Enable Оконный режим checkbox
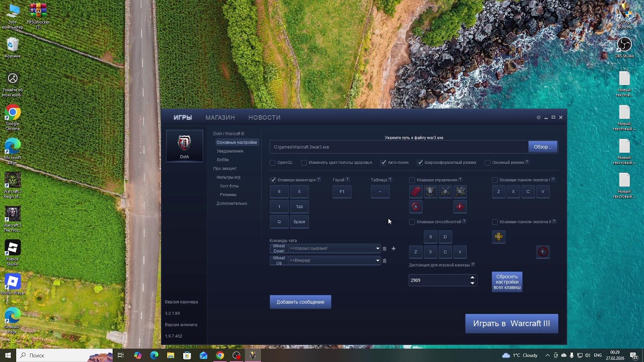 coord(488,162)
